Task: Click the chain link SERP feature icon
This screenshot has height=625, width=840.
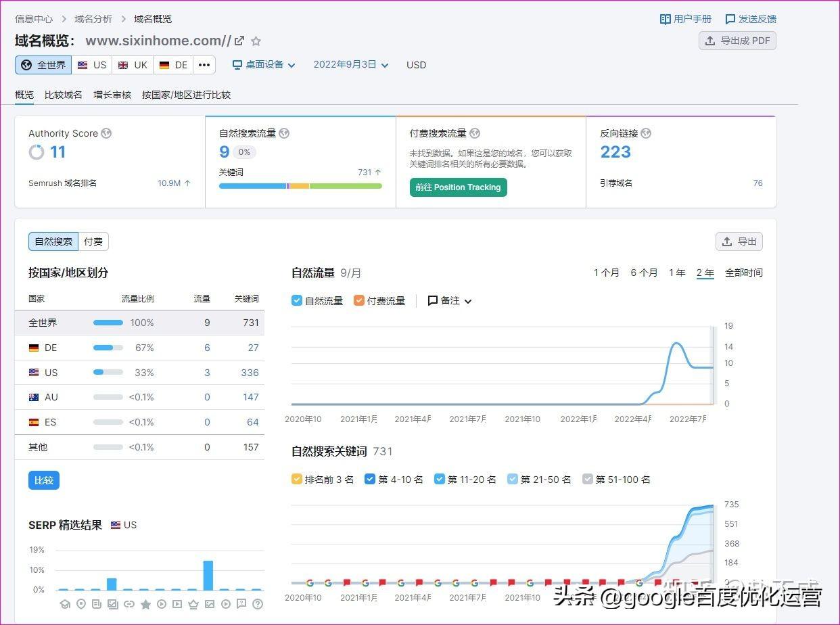Action: click(x=129, y=604)
